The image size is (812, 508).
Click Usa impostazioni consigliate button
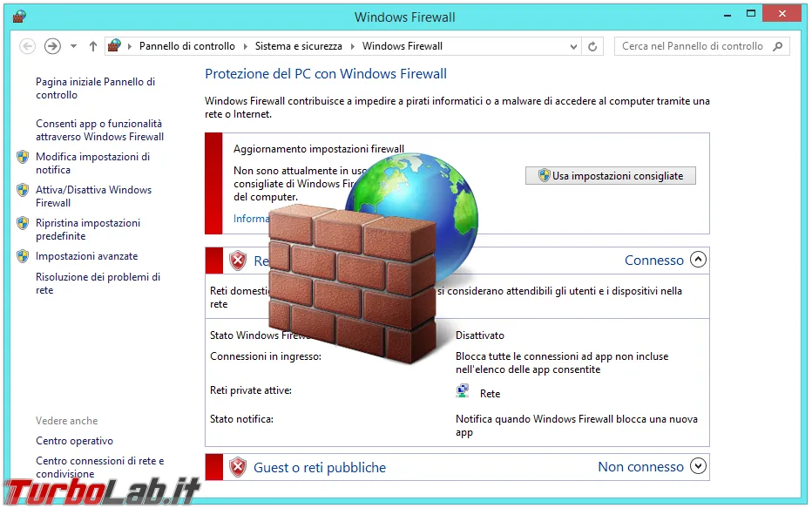pyautogui.click(x=611, y=175)
